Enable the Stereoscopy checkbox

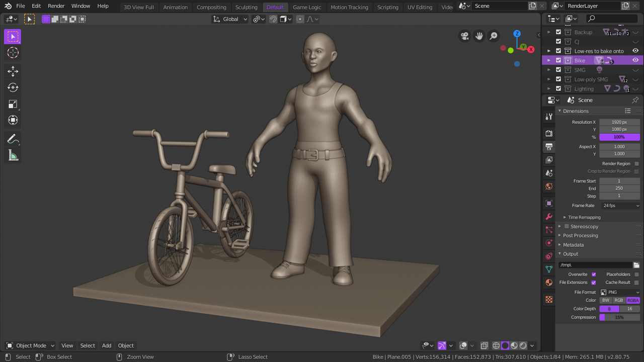567,227
